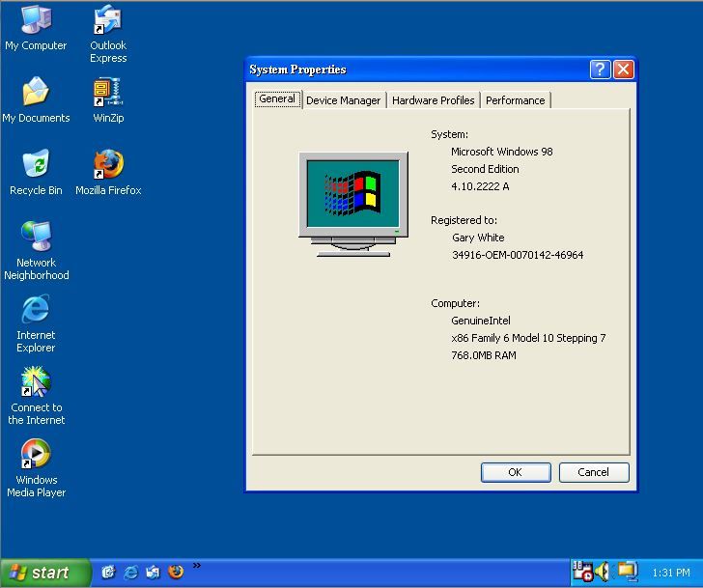Open the My Computer desktop icon

tap(36, 21)
